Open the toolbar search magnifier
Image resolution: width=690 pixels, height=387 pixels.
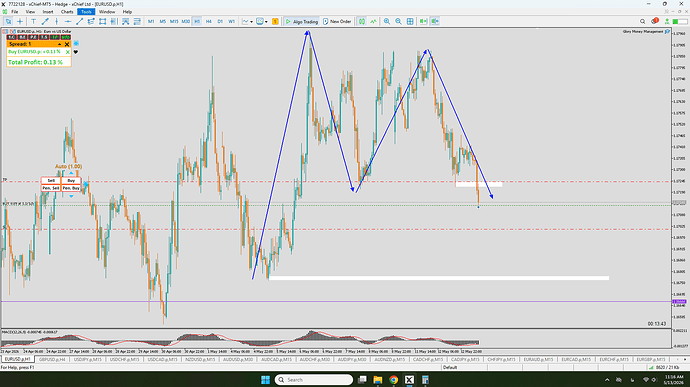click(x=642, y=21)
